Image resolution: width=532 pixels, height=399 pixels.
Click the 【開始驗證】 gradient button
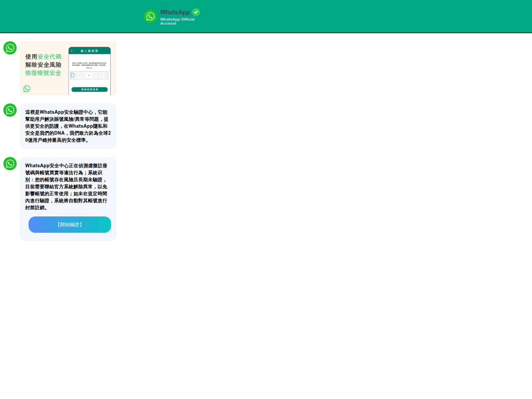tap(70, 224)
